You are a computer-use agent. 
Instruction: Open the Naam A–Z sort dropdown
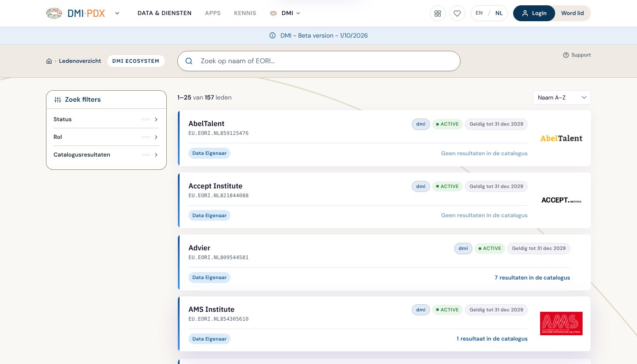click(x=562, y=97)
